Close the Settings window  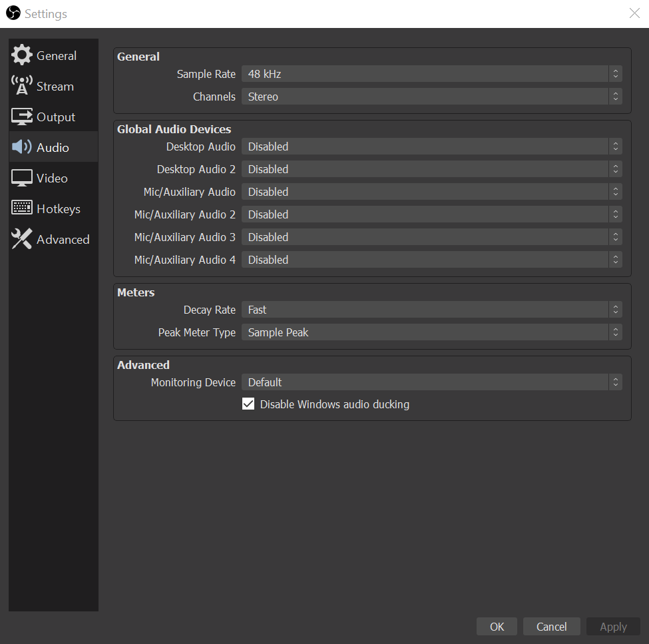pyautogui.click(x=634, y=13)
